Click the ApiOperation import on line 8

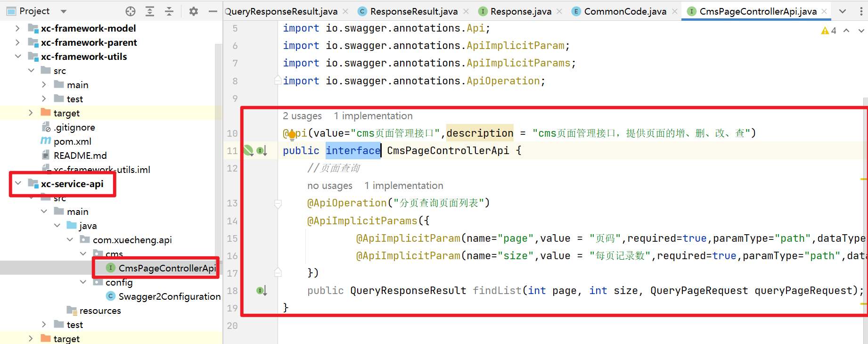(503, 81)
